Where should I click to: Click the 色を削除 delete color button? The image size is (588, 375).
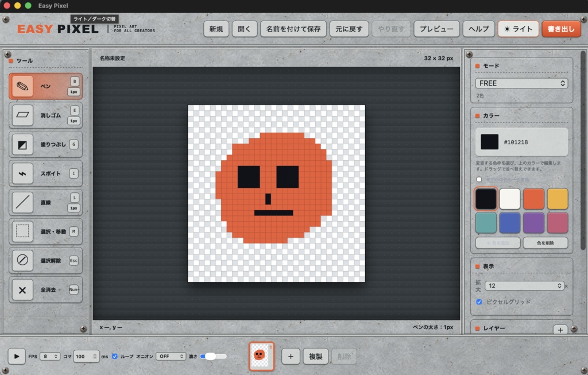click(546, 243)
